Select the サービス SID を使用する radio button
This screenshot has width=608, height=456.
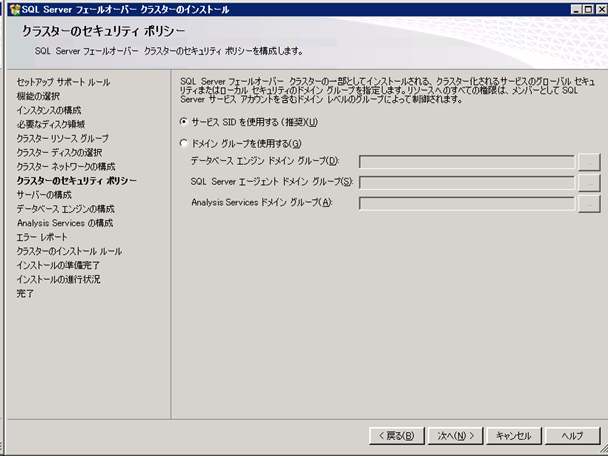click(184, 122)
